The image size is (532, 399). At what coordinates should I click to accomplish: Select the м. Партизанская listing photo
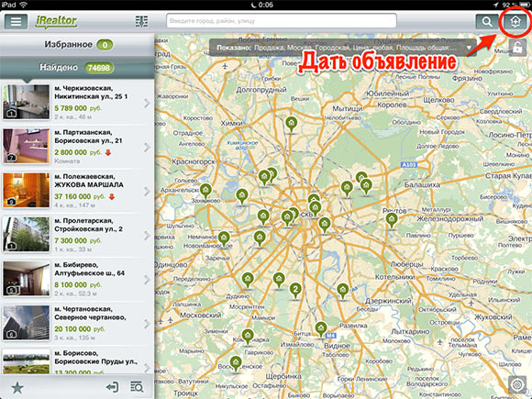(x=26, y=146)
